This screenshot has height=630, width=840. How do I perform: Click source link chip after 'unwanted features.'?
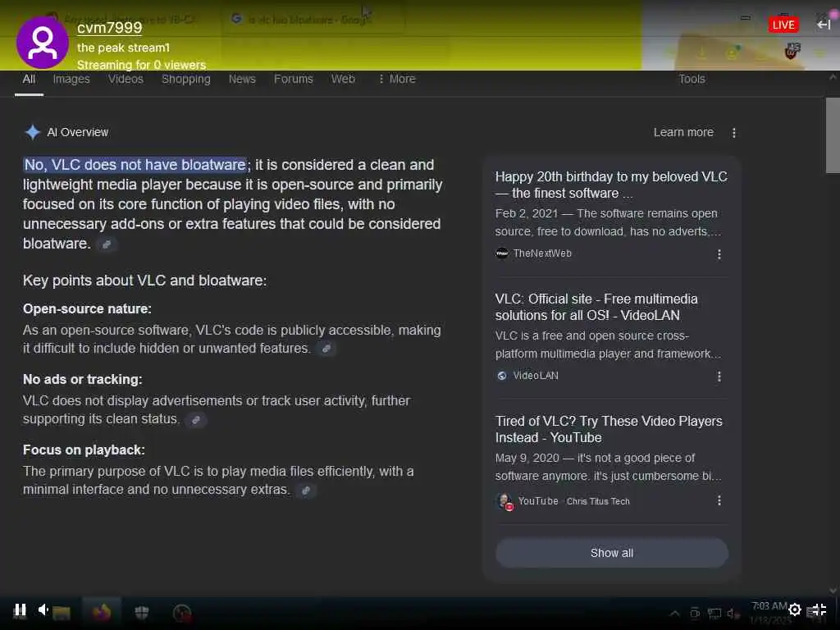(x=326, y=349)
